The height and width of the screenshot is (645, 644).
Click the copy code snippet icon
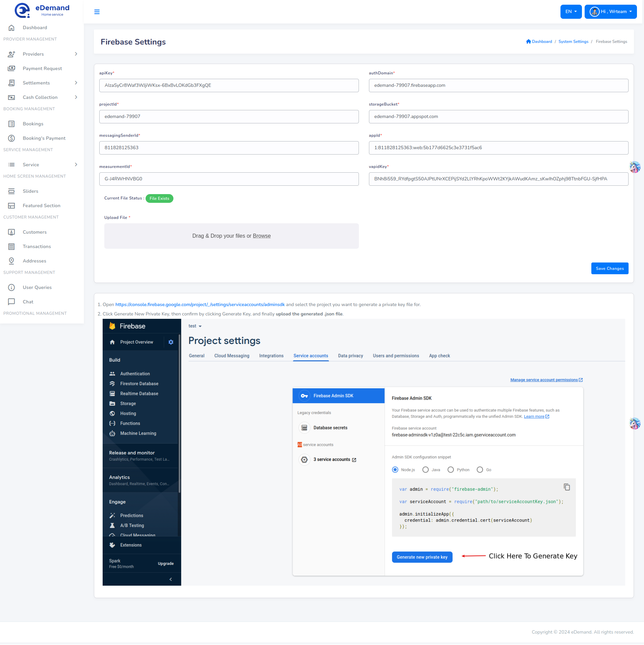(567, 487)
